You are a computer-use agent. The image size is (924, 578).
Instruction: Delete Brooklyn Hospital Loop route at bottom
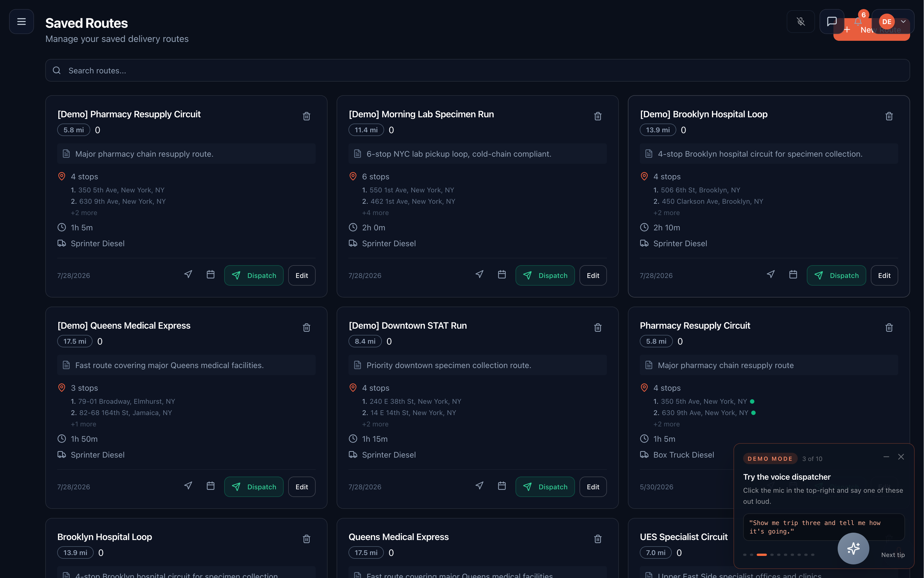coord(307,539)
